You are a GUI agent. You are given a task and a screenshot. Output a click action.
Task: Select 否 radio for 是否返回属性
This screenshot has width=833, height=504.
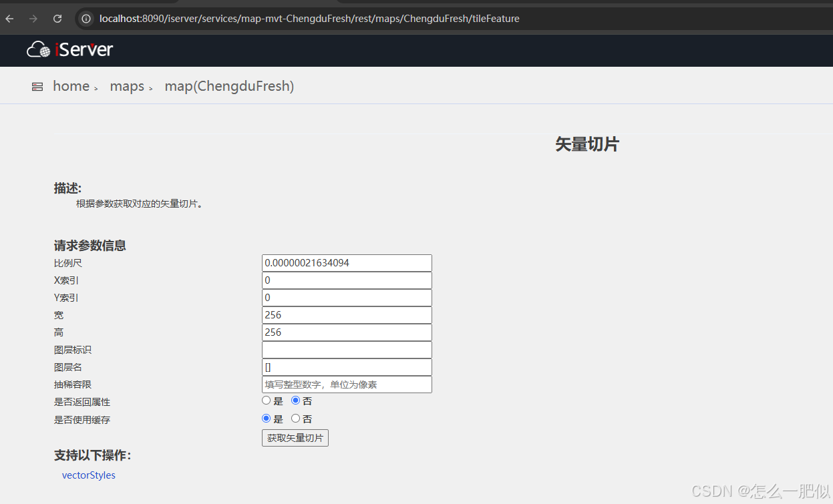[x=295, y=400]
